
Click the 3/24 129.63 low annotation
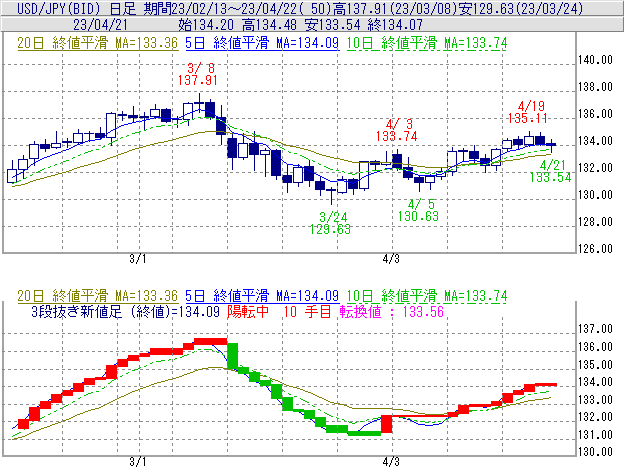tap(330, 223)
